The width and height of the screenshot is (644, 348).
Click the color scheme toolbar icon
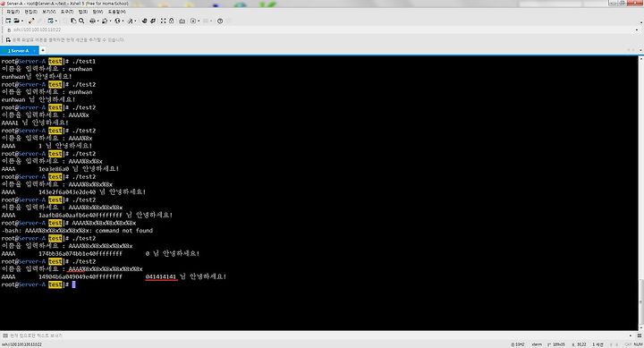[x=105, y=21]
